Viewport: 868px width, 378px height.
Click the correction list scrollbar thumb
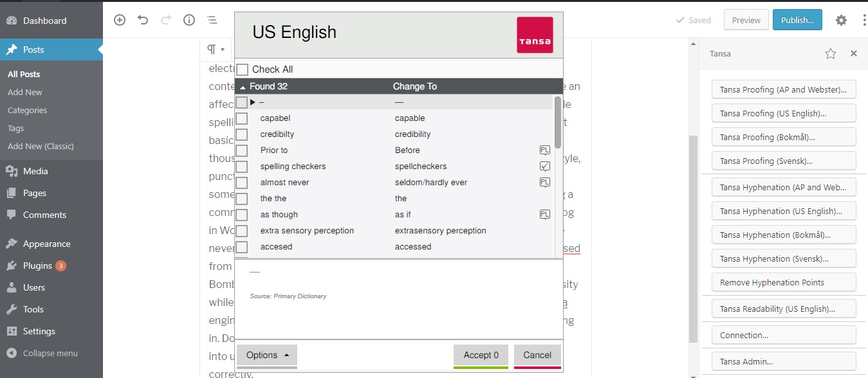tap(558, 122)
